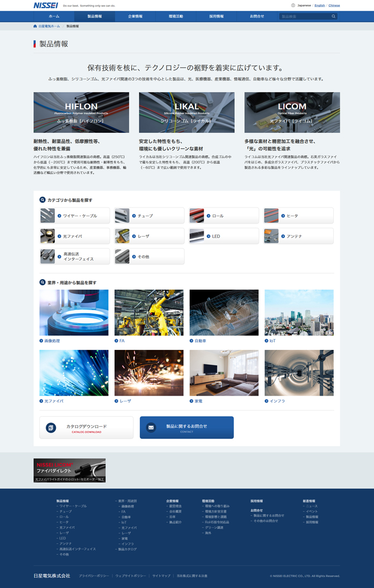Switch language to Chinese
Screen dimensions: 374x588
pyautogui.click(x=334, y=5)
